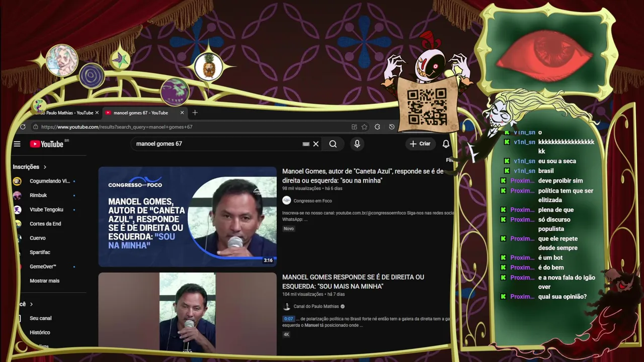Image resolution: width=644 pixels, height=362 pixels.
Task: Run search with the magnifier button
Action: click(333, 144)
